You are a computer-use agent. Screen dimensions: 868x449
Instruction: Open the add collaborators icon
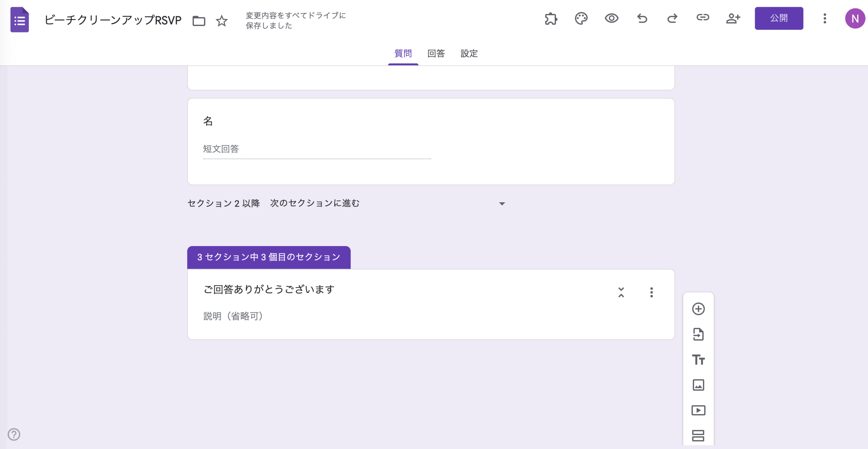[733, 18]
